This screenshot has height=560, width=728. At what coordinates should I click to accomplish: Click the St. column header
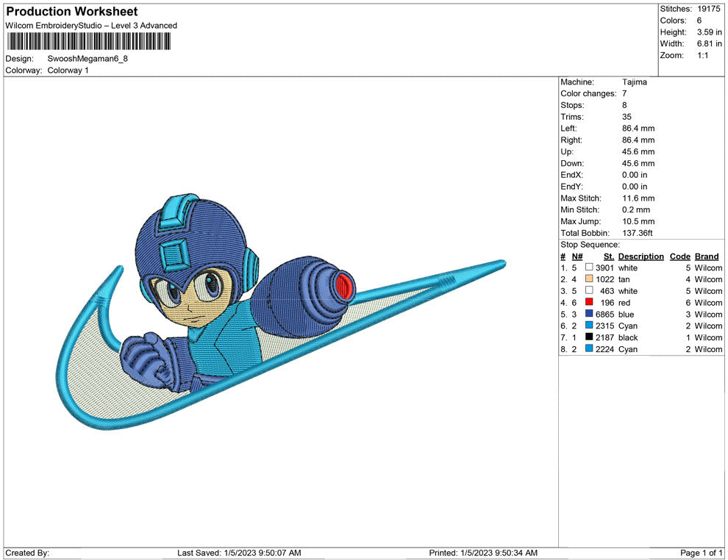click(x=608, y=256)
